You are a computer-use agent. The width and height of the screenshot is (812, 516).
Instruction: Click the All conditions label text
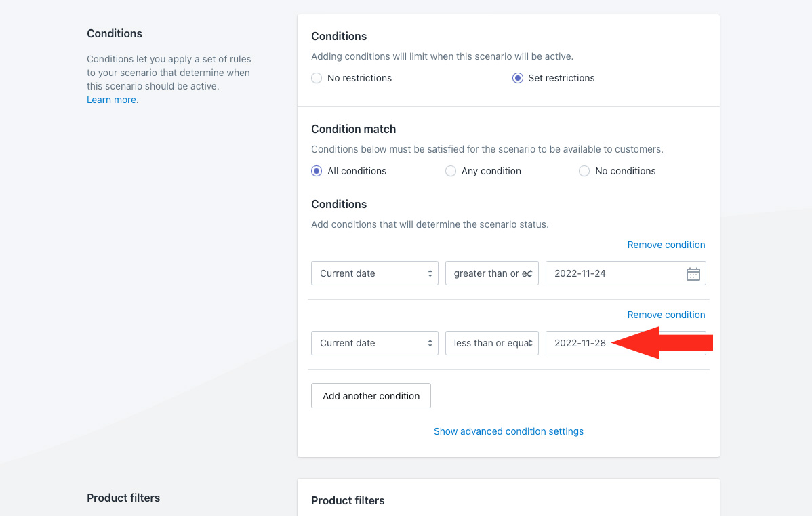(x=357, y=171)
